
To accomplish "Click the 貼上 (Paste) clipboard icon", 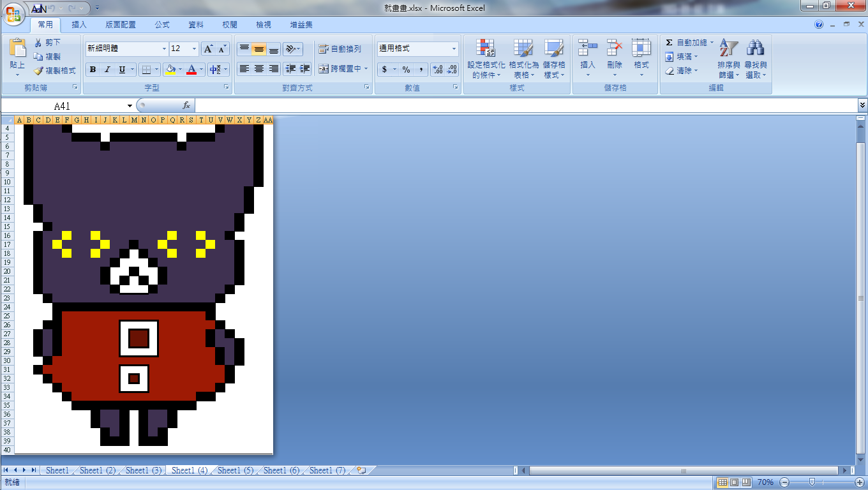I will tap(17, 48).
